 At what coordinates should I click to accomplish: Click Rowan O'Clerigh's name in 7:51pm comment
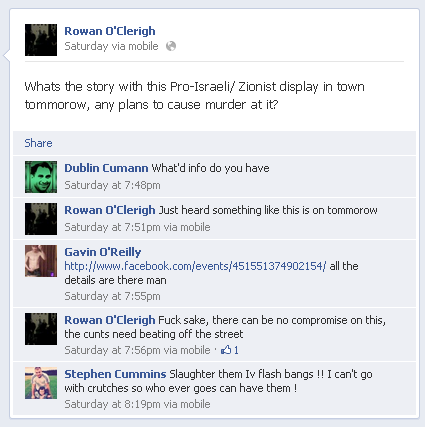110,210
